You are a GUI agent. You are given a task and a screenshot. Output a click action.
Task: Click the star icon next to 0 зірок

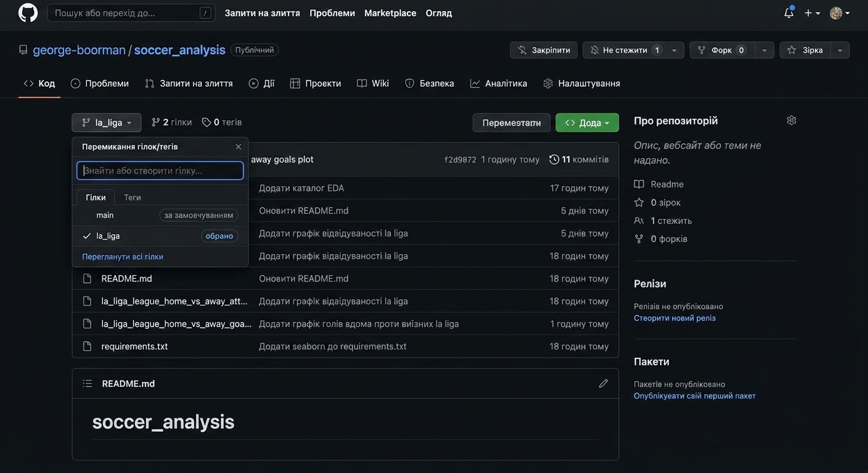pyautogui.click(x=639, y=203)
